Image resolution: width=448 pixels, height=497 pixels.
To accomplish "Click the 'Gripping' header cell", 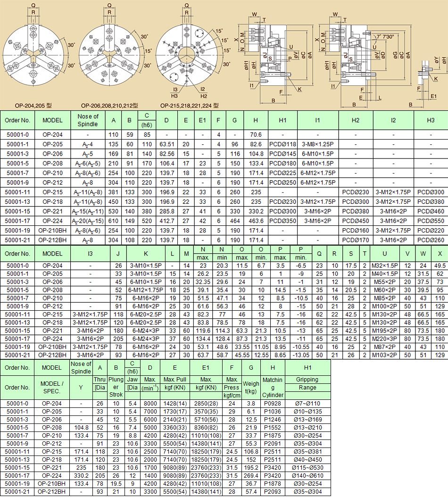I will [307, 380].
